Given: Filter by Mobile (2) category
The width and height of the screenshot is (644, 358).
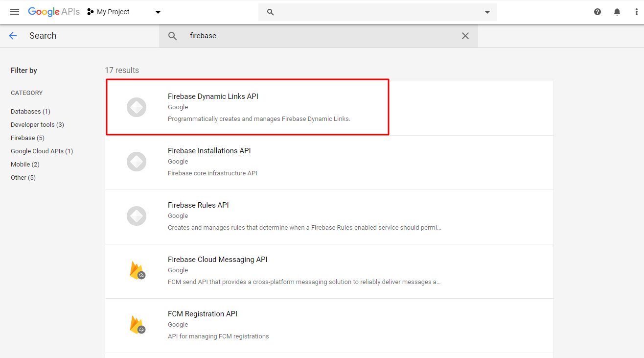Looking at the screenshot, I should pyautogui.click(x=25, y=165).
